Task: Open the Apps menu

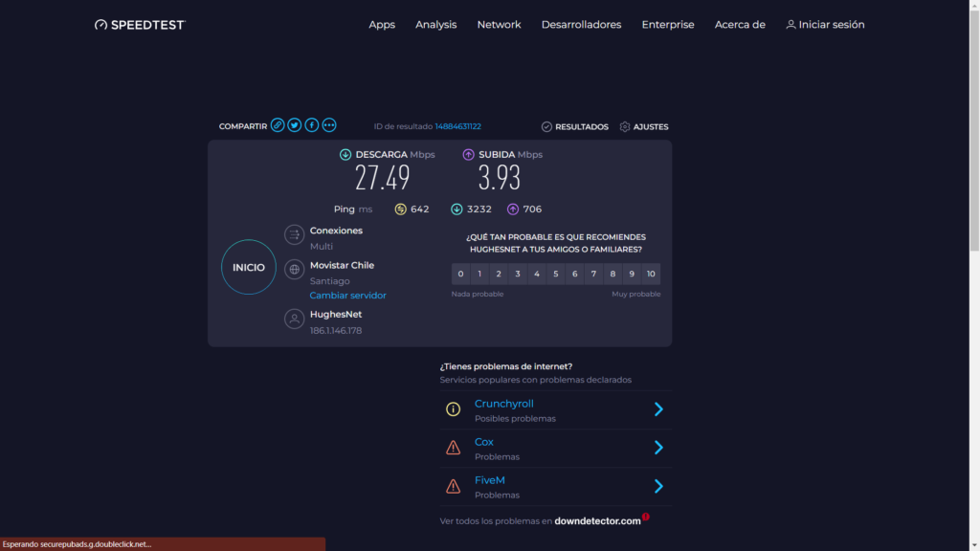Action: 382,25
